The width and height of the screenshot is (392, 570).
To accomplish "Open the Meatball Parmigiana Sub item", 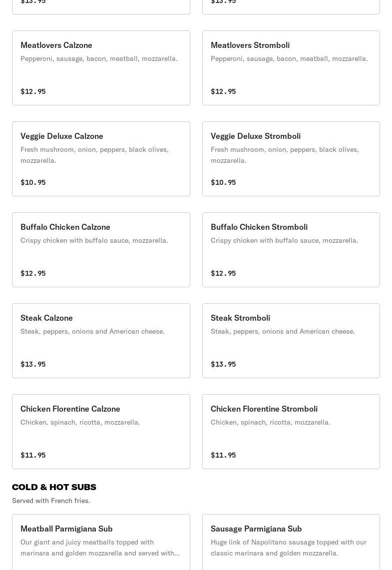I will point(101,542).
